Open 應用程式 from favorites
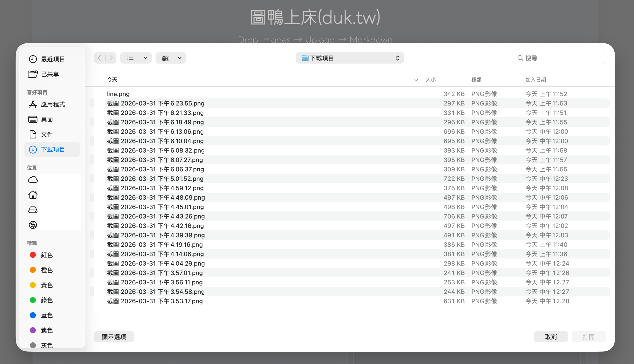The height and width of the screenshot is (364, 634). pos(53,104)
